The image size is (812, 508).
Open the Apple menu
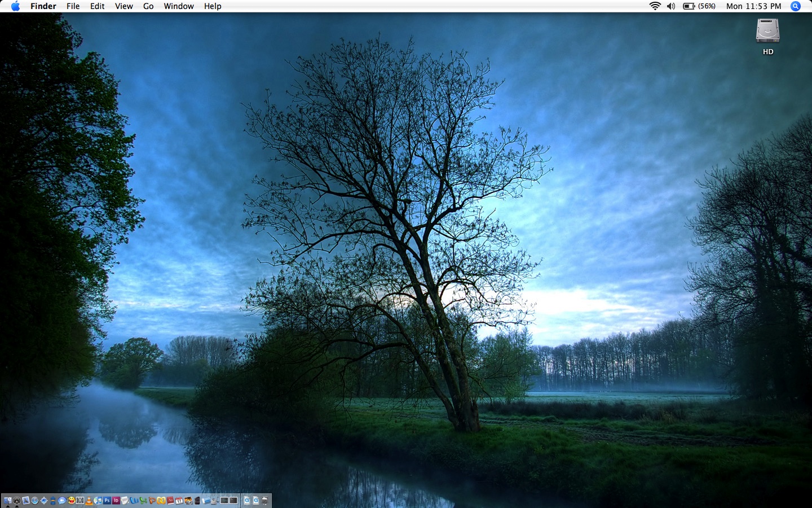15,6
